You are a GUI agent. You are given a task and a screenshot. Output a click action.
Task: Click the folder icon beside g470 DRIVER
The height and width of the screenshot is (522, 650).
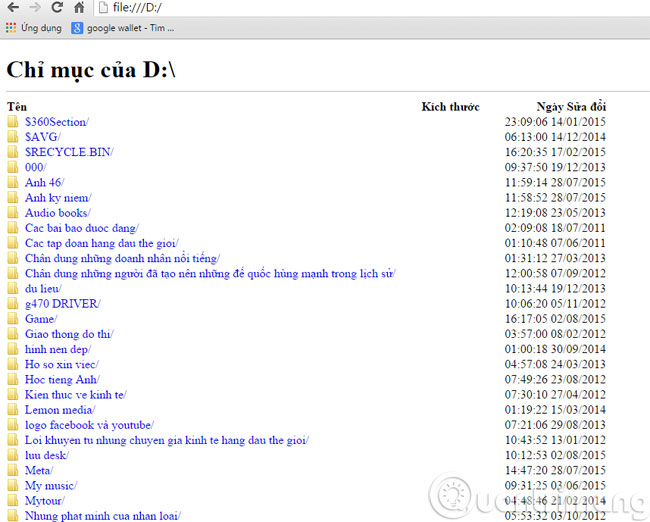13,303
